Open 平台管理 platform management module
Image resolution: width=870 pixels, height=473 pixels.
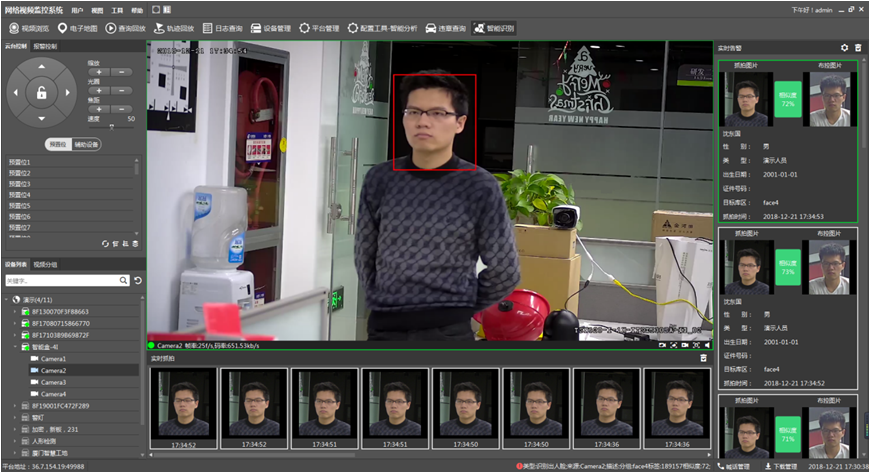pyautogui.click(x=319, y=28)
